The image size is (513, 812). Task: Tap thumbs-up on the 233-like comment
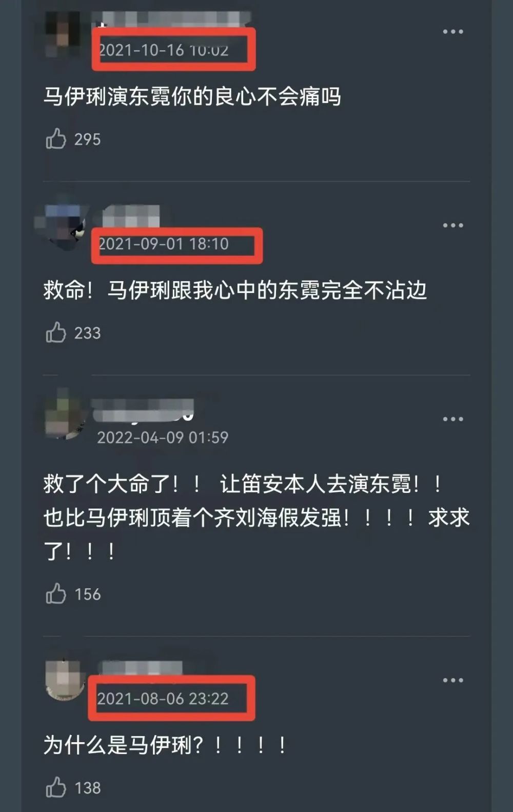(56, 332)
